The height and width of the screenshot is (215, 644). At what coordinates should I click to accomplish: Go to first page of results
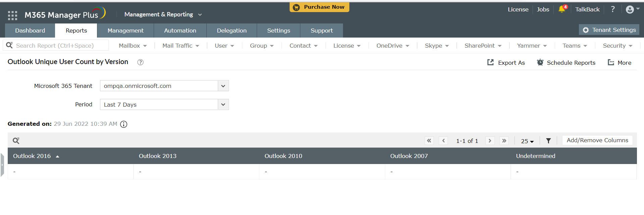[x=429, y=141]
